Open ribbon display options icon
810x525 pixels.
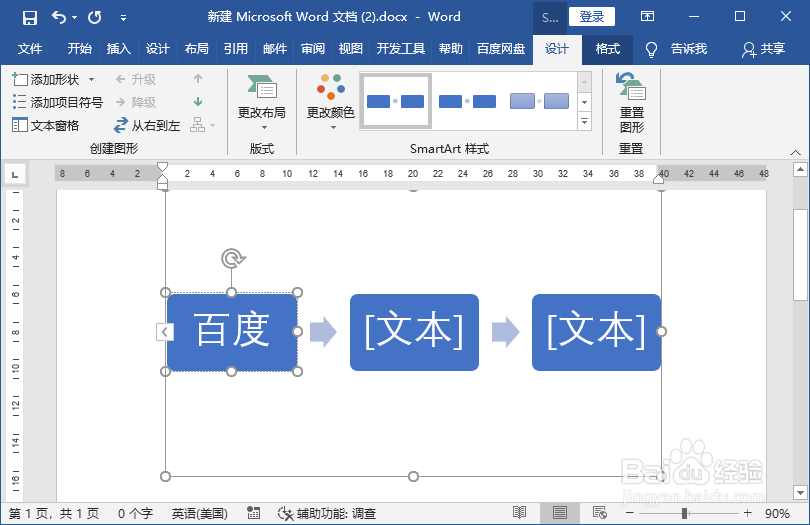(x=647, y=17)
